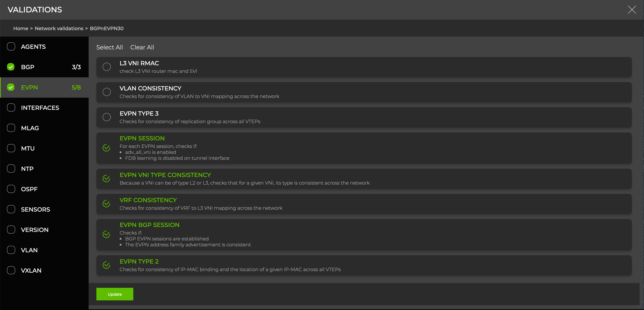Click the Update button

(x=115, y=294)
